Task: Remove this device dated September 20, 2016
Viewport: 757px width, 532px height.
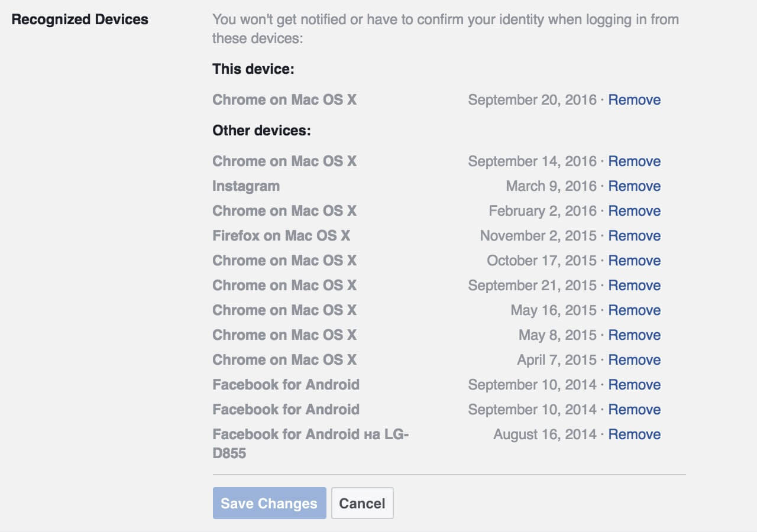Action: click(x=634, y=100)
